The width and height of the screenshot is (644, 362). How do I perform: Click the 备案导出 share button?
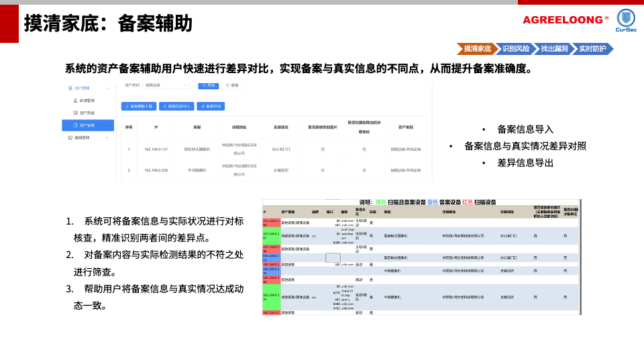(x=211, y=107)
